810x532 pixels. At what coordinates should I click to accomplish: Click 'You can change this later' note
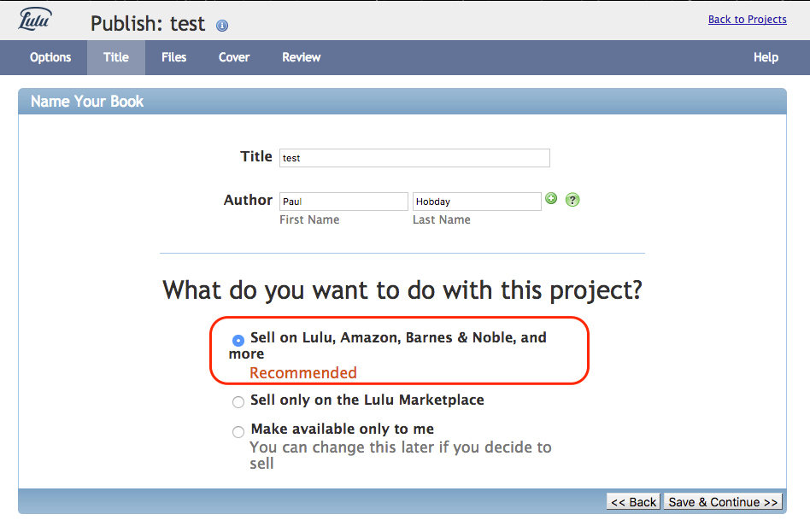[x=401, y=455]
